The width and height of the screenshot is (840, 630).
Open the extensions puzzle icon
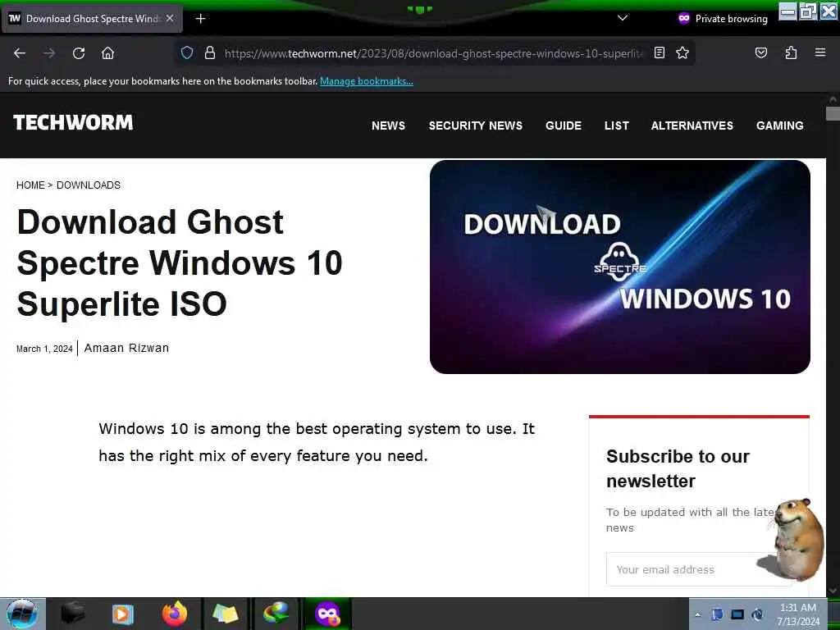click(x=791, y=52)
